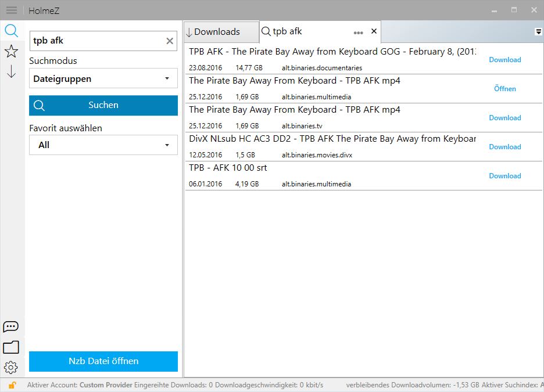Image resolution: width=544 pixels, height=392 pixels.
Task: Minimize the HolmeZ window
Action: [494, 10]
